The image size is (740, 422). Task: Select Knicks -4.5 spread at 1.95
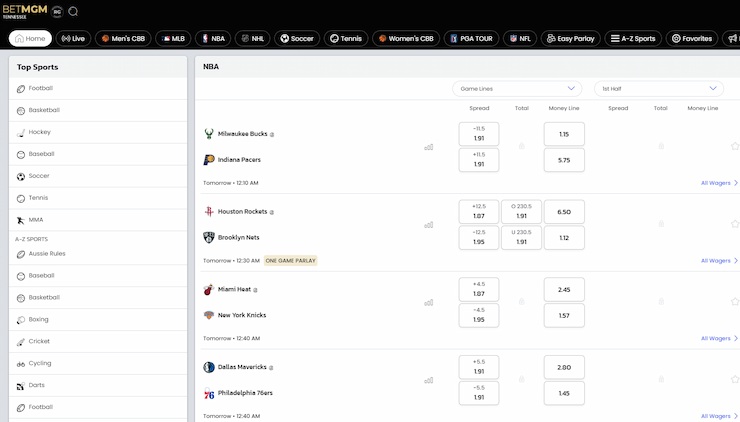[x=479, y=315]
